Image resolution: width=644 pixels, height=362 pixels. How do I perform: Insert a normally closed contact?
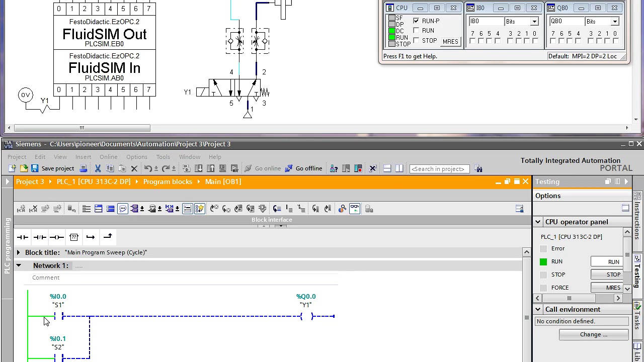tap(40, 237)
